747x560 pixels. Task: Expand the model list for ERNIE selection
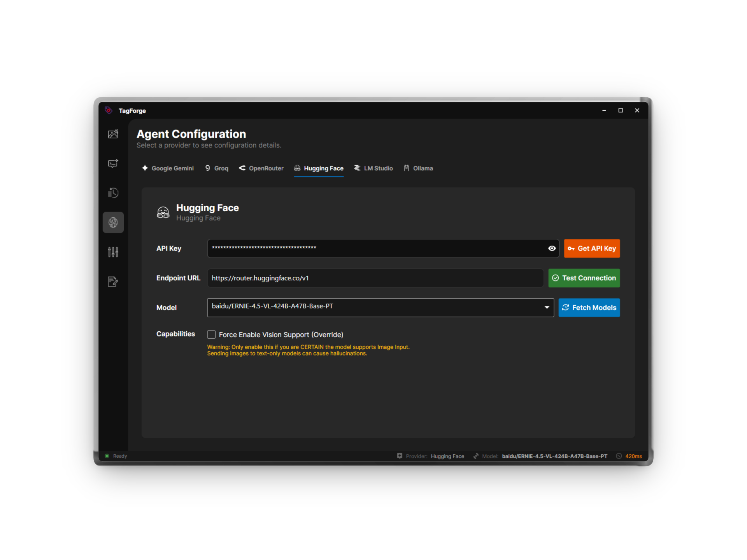coord(546,307)
